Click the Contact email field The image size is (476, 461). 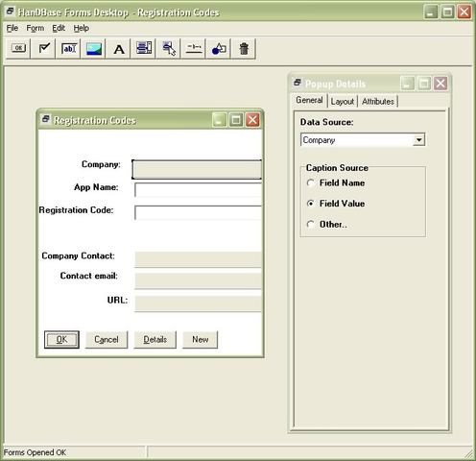tap(198, 280)
